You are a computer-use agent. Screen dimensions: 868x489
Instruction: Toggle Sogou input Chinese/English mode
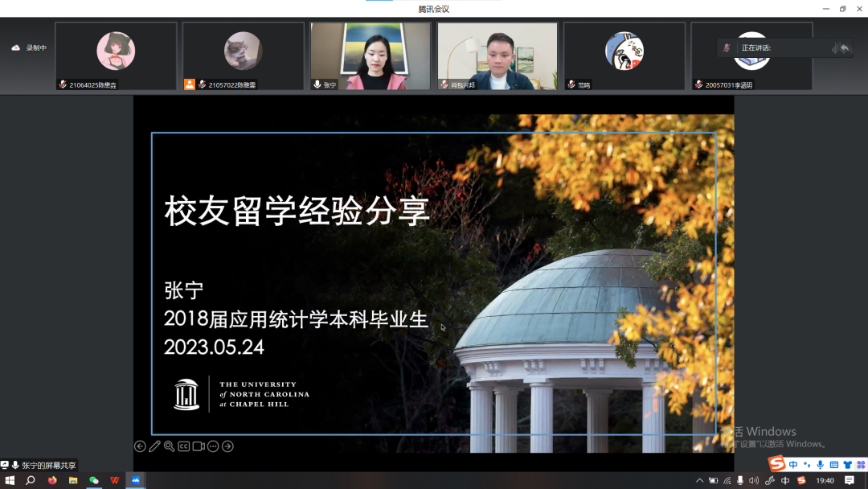coord(793,465)
